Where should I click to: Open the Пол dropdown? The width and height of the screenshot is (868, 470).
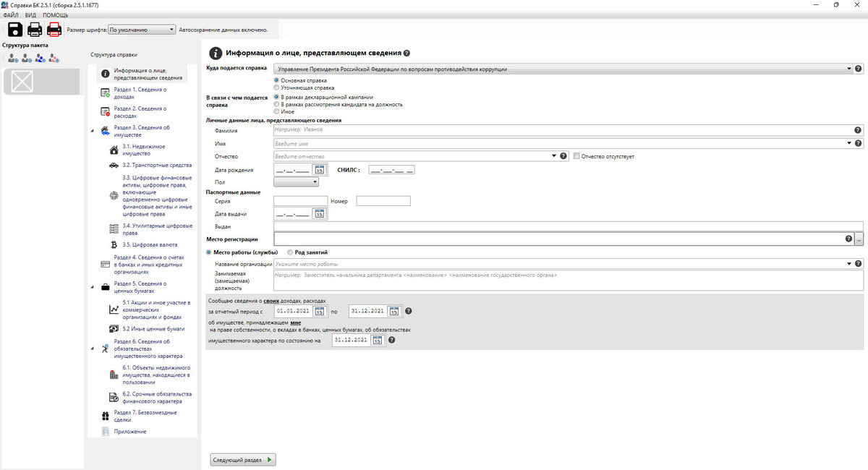(x=297, y=182)
